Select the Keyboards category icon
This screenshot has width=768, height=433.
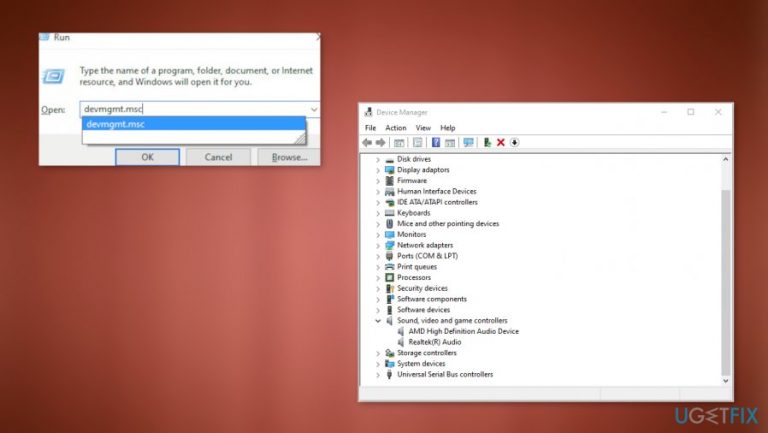[x=389, y=213]
